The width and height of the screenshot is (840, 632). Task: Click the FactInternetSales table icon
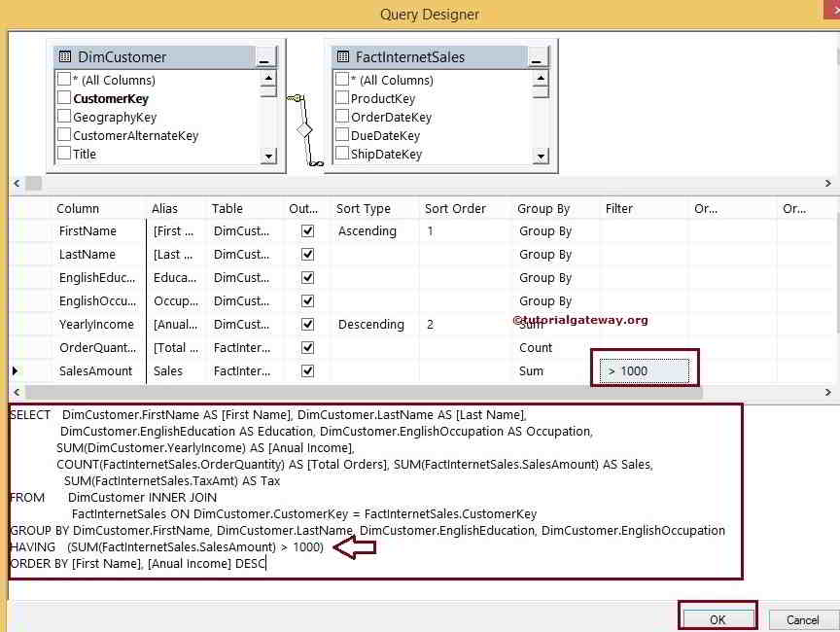(343, 56)
